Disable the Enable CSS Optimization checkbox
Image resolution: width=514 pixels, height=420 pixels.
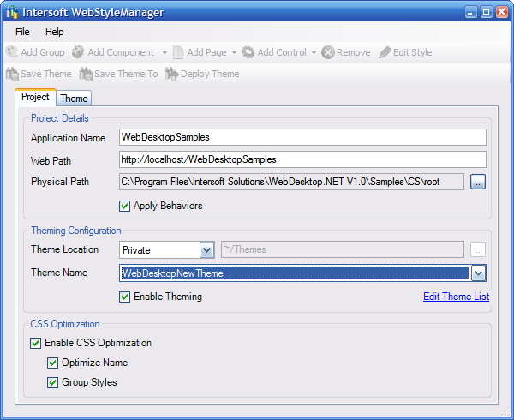[x=36, y=343]
